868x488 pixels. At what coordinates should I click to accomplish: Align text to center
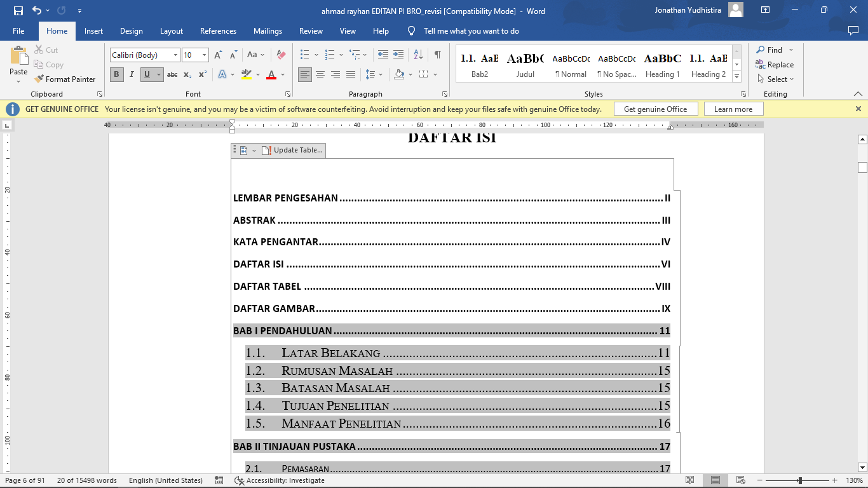click(320, 74)
